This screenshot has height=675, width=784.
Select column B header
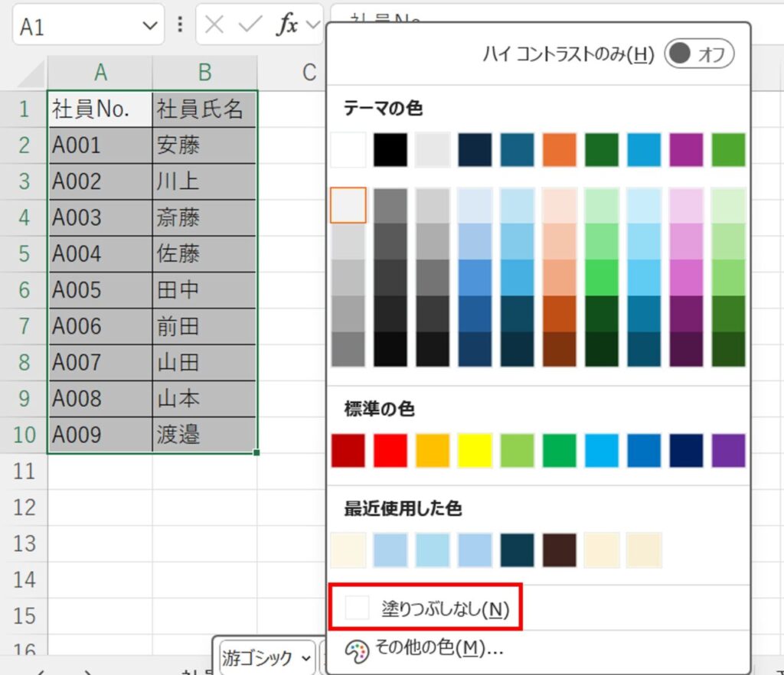click(205, 73)
